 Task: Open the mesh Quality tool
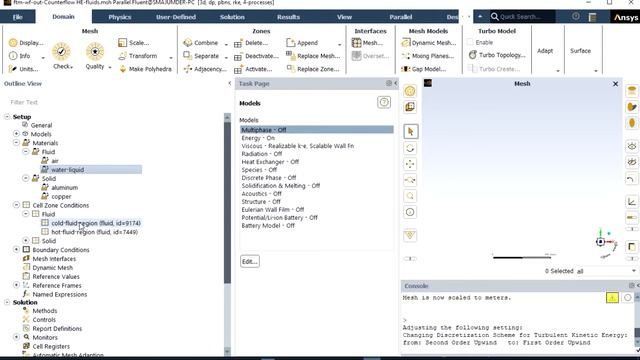point(95,56)
